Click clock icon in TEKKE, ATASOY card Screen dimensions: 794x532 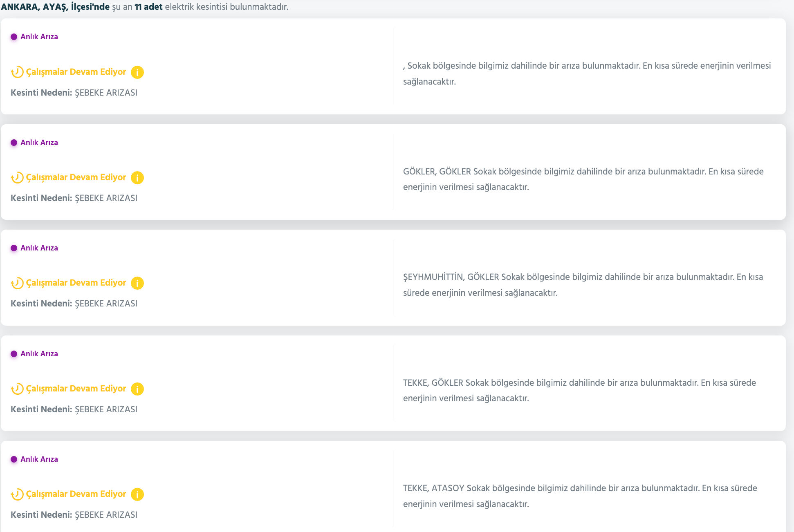17,494
